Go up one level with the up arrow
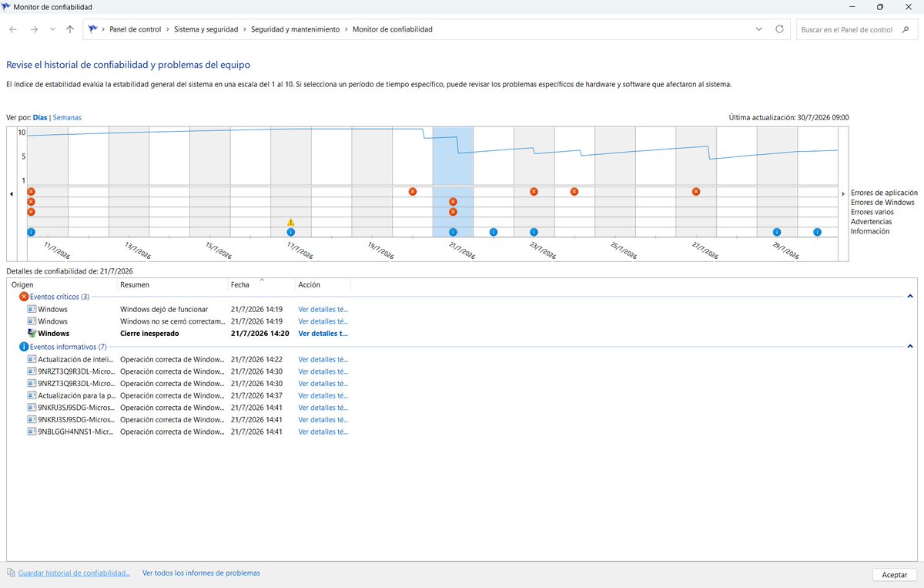 [x=70, y=29]
